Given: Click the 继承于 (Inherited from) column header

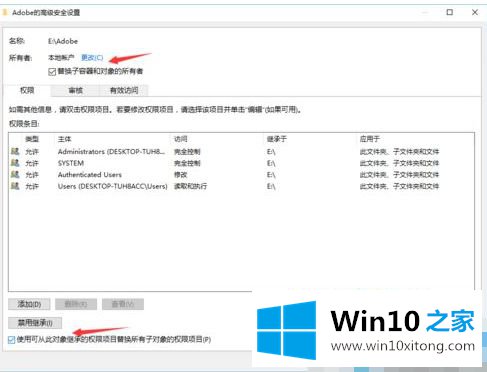Looking at the screenshot, I should [x=276, y=139].
